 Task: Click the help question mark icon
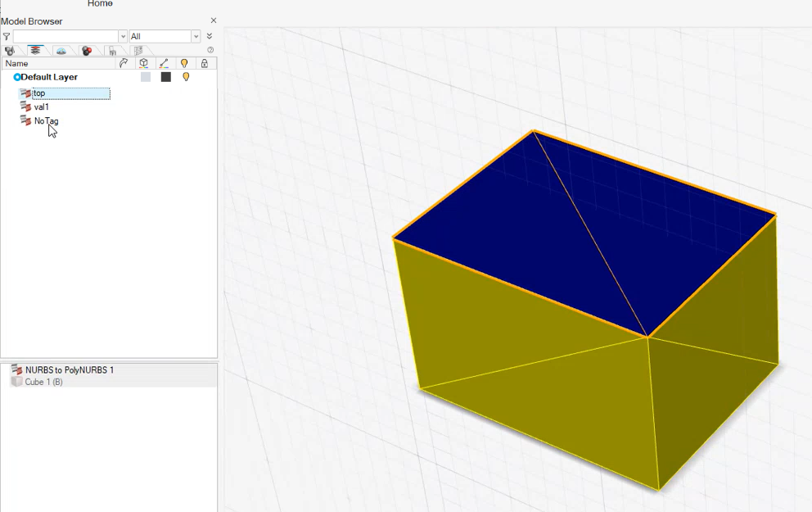[x=210, y=51]
